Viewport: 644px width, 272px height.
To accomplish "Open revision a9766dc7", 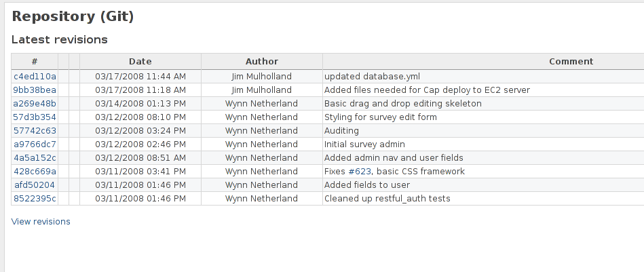I will coord(35,144).
